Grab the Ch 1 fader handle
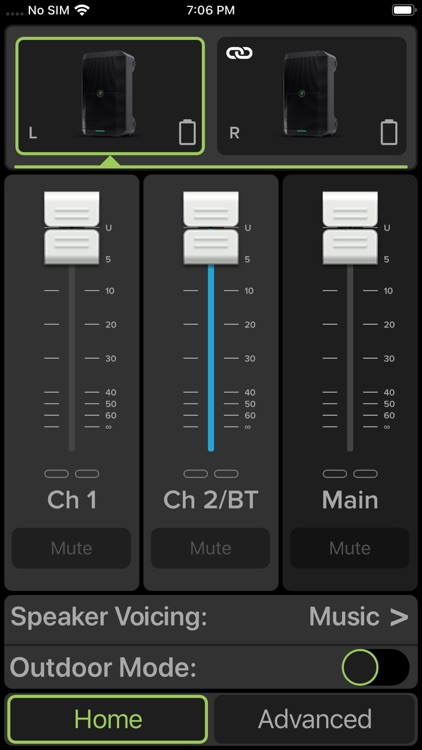 click(72, 228)
